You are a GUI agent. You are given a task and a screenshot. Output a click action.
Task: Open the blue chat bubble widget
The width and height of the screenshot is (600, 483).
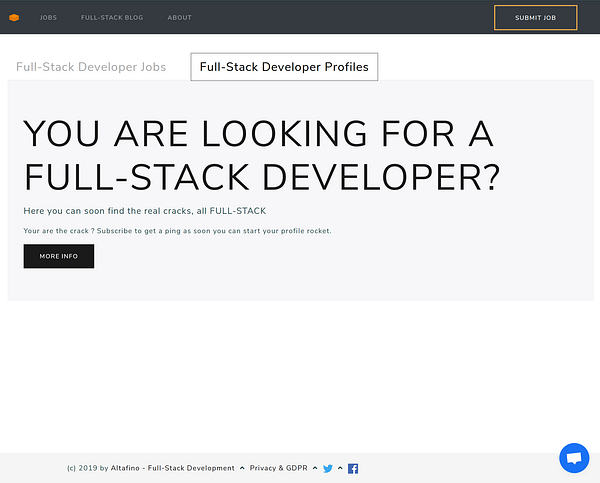574,458
